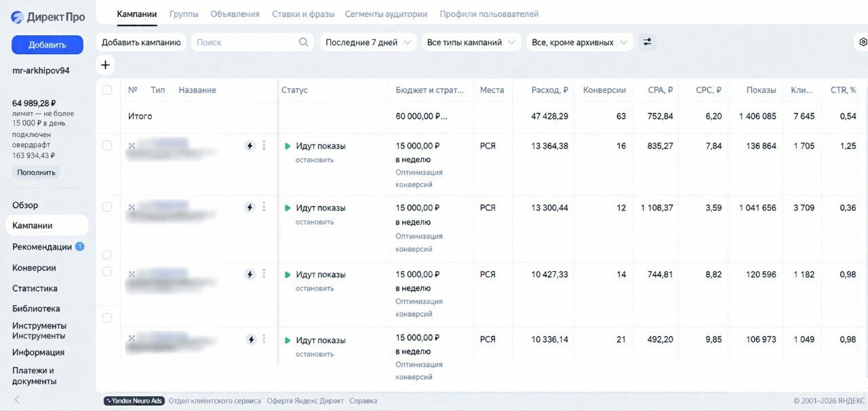Collapse the sidebar with the bottom-left chevron
Viewport: 868px width, 411px height.
pos(17,400)
